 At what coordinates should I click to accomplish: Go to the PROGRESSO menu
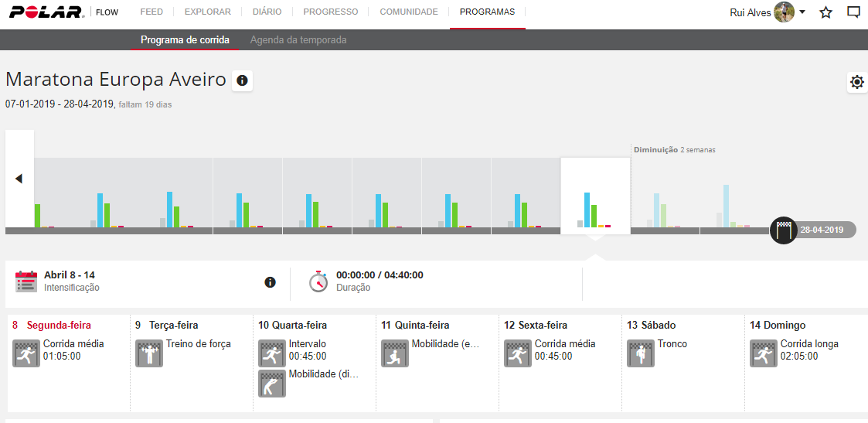[330, 12]
